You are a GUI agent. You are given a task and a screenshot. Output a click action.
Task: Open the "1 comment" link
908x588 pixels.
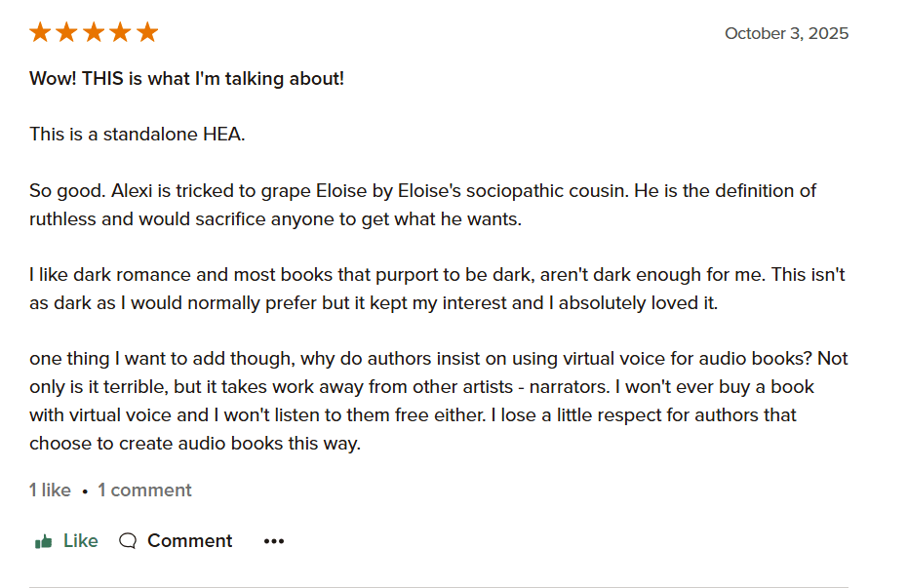click(144, 490)
